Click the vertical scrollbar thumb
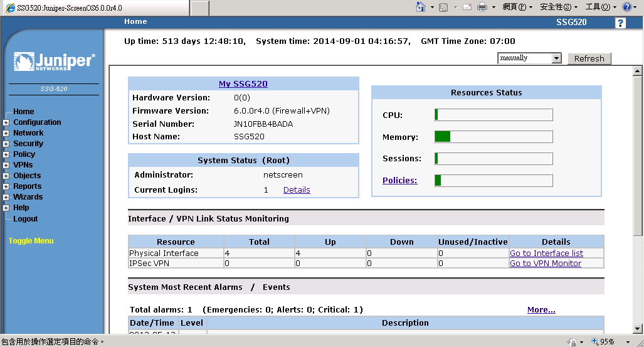This screenshot has height=347, width=644. [x=637, y=156]
